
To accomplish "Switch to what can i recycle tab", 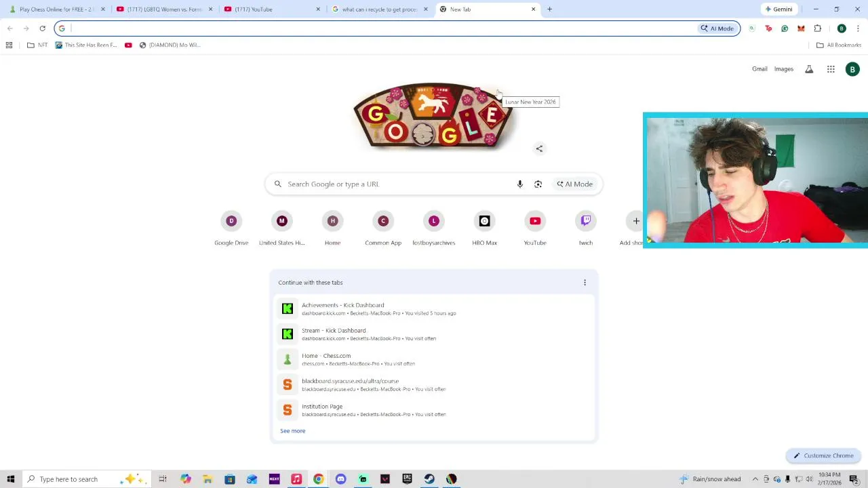I will click(380, 9).
